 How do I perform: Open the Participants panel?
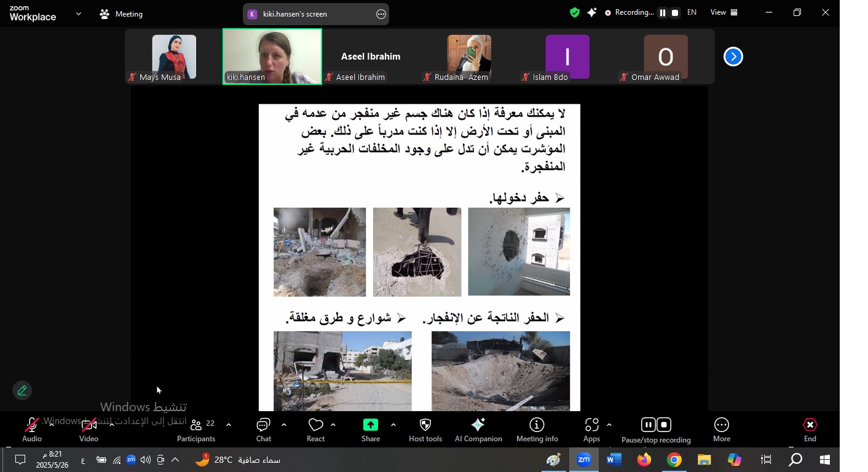[196, 430]
